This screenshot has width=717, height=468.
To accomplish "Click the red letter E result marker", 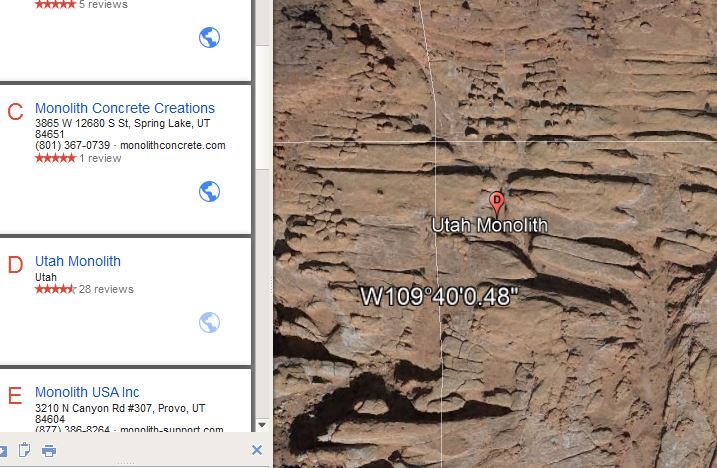I will 15,396.
